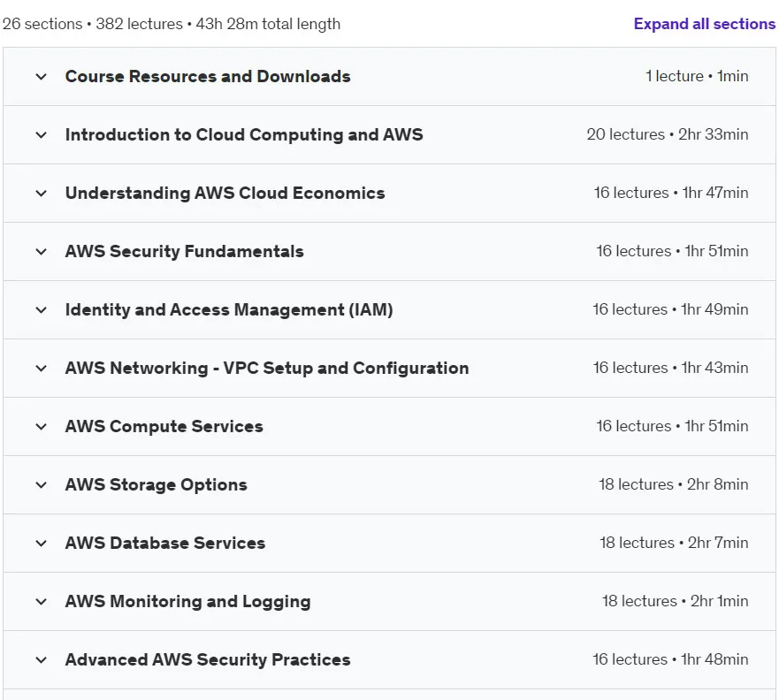
Task: Open Introduction to Cloud Computing and AWS title
Action: tap(244, 134)
